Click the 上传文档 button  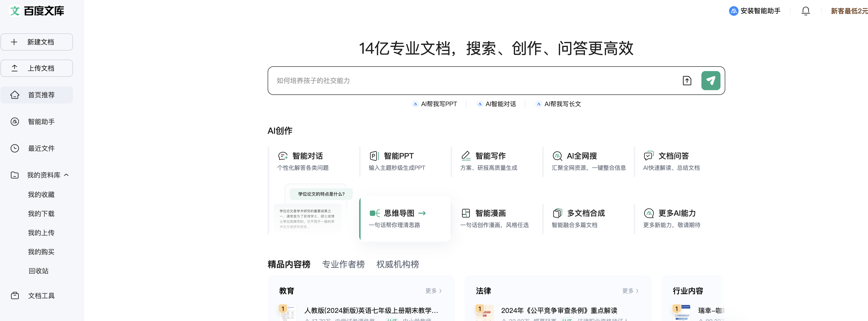36,68
